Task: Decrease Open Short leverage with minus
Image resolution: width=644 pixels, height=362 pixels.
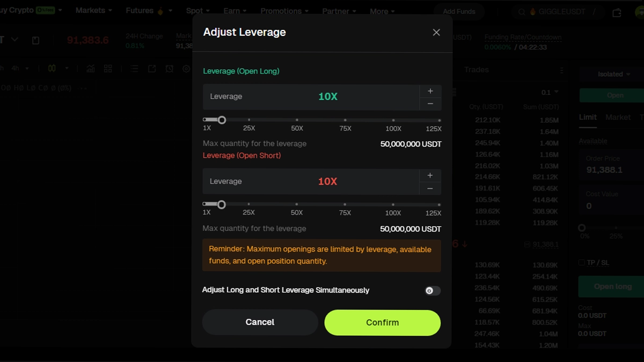Action: tap(430, 188)
